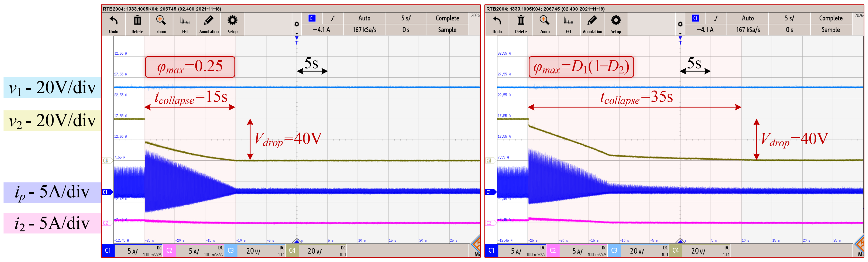This screenshot has width=868, height=262.
Task: Toggle channel C3 button in left scope
Action: click(x=230, y=251)
